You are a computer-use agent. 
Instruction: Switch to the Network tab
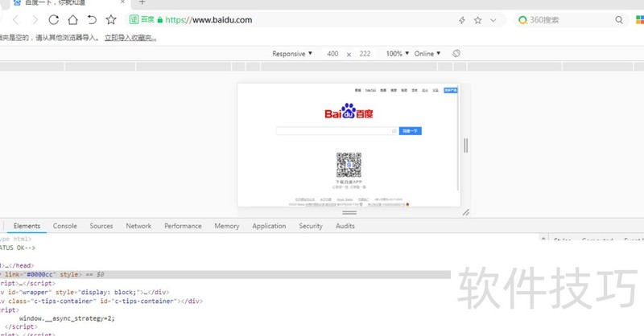(138, 226)
